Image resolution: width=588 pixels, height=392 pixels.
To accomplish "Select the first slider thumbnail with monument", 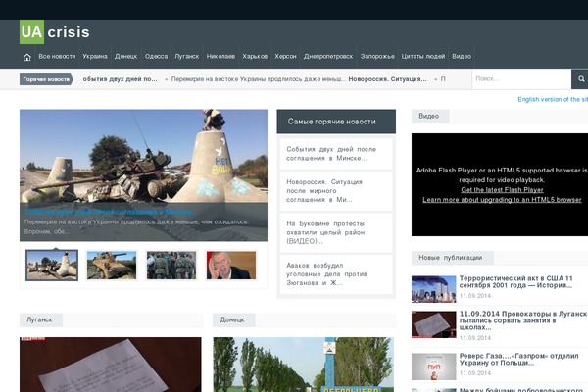I will (52, 266).
